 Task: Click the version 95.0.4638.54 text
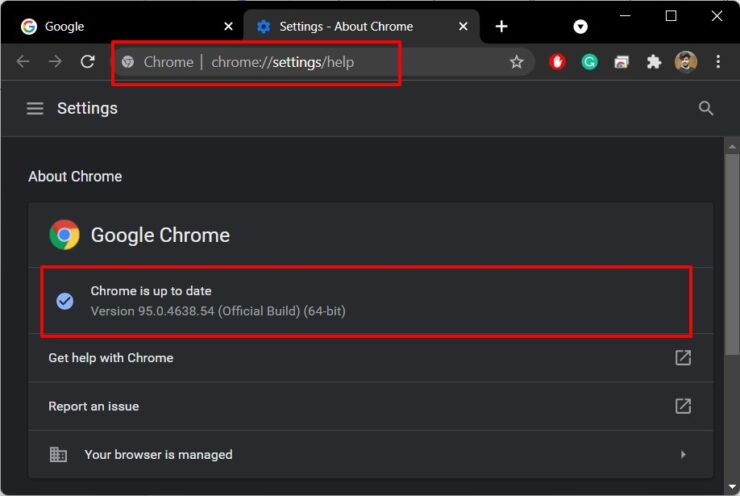218,311
